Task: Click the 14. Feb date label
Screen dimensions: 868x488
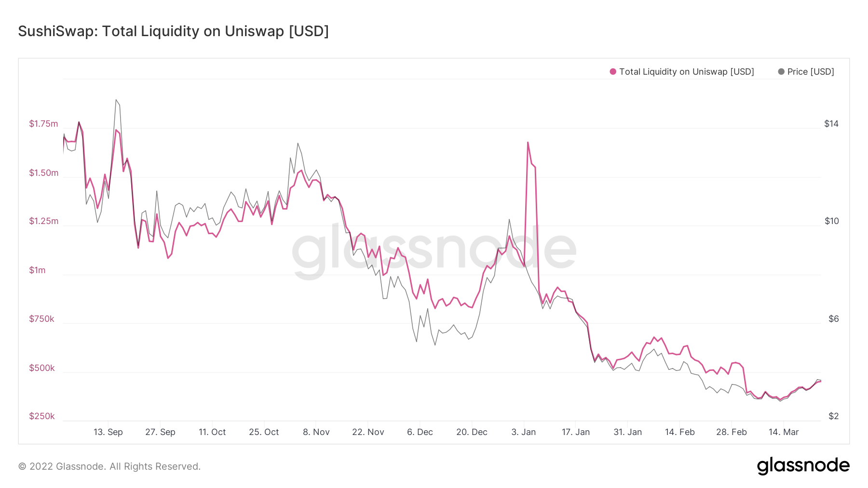Action: (680, 432)
